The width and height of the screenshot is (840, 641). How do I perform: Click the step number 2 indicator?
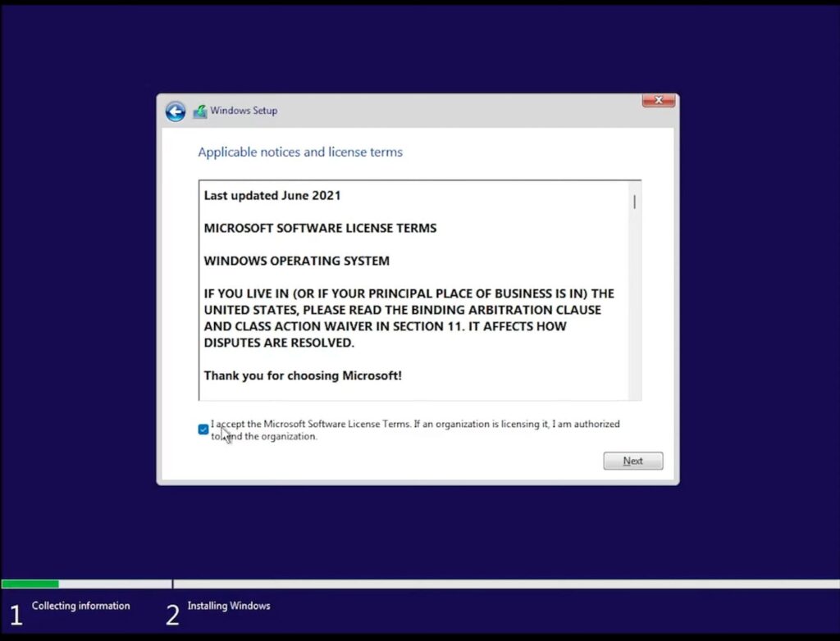[172, 615]
